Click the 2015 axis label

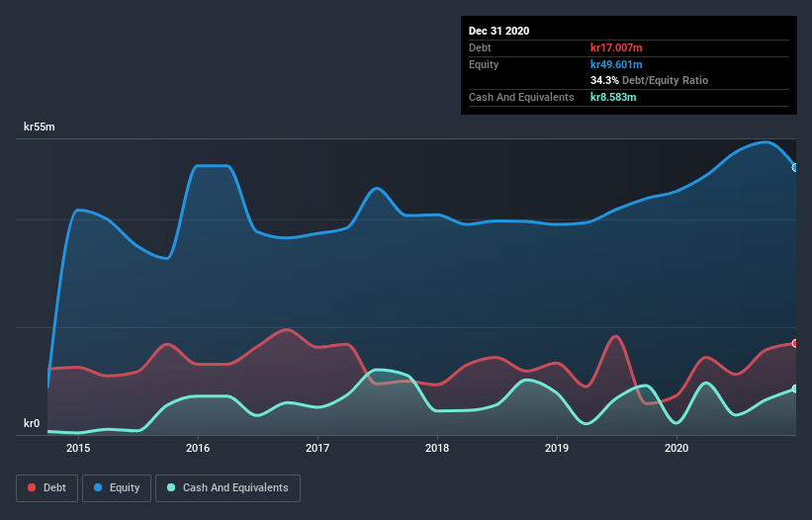[x=78, y=448]
